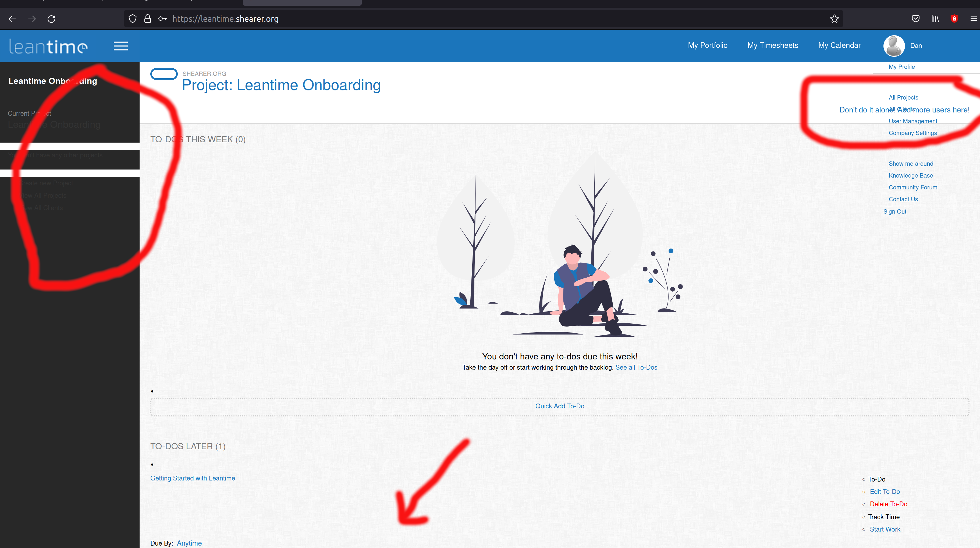Toggle the sidebar with the hamburger icon
The height and width of the screenshot is (548, 980).
point(120,46)
